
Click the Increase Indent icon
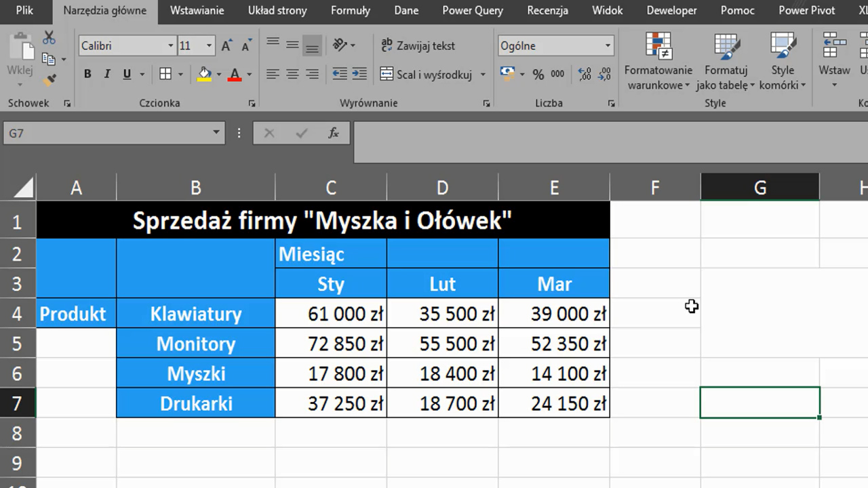pos(359,75)
